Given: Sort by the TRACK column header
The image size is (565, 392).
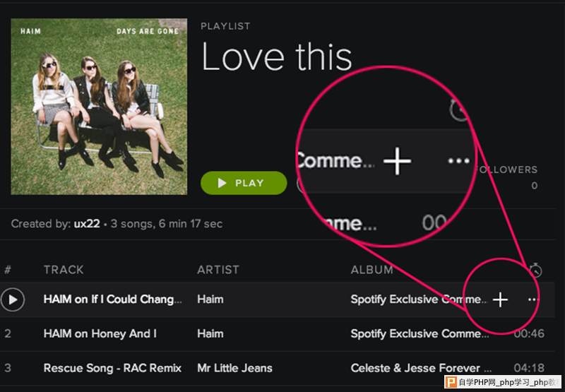Looking at the screenshot, I should pyautogui.click(x=64, y=270).
